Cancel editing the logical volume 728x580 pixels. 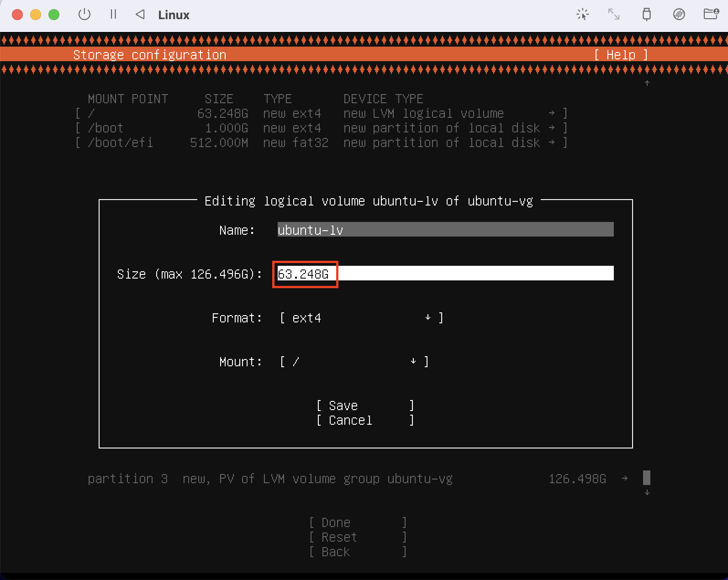point(365,420)
